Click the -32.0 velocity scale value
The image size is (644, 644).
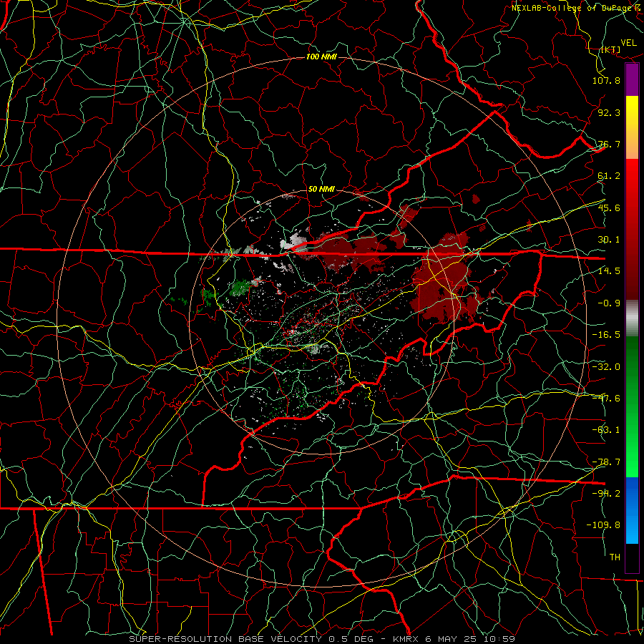[x=606, y=367]
